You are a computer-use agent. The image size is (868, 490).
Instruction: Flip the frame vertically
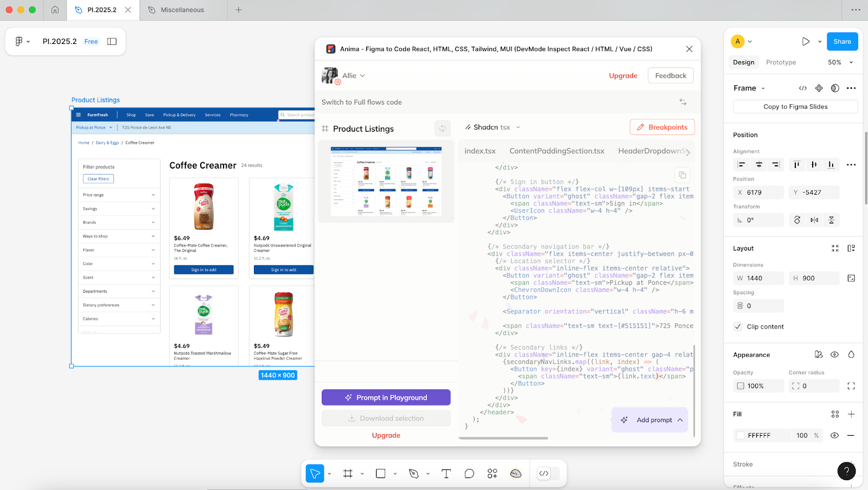click(x=831, y=220)
